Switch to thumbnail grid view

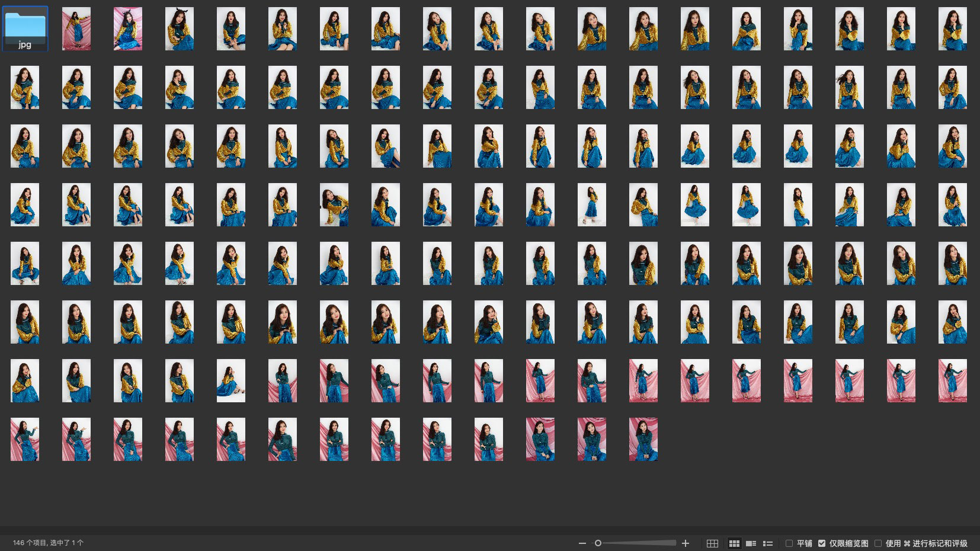pos(734,543)
